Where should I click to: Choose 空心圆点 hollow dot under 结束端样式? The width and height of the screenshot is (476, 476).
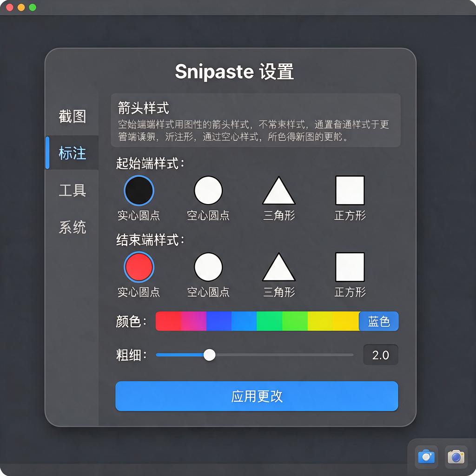point(208,267)
